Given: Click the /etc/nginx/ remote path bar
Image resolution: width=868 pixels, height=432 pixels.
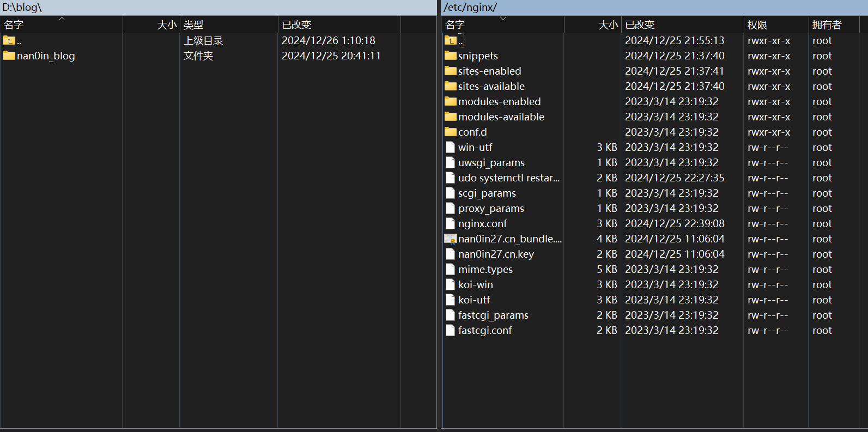Looking at the screenshot, I should tap(654, 8).
